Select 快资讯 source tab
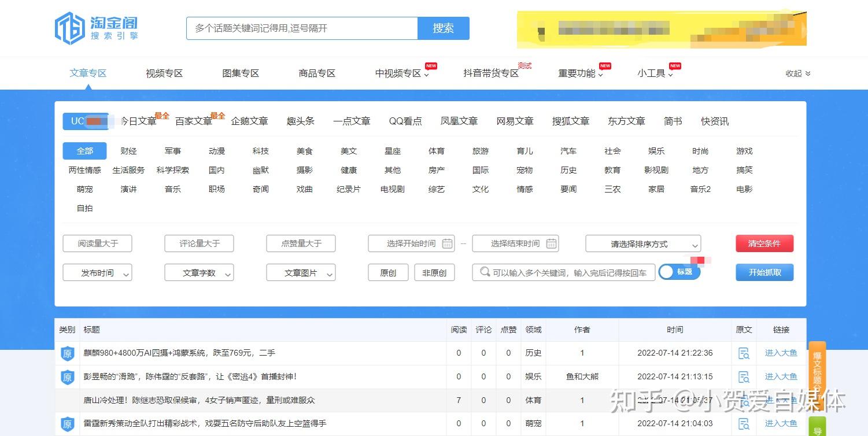Viewport: 868px width, 436px height. (x=715, y=121)
